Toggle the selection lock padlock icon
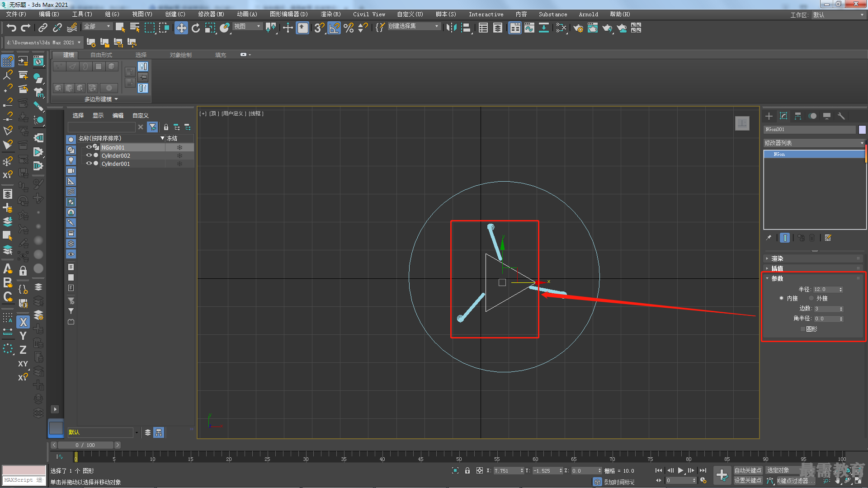The image size is (868, 488). click(467, 470)
